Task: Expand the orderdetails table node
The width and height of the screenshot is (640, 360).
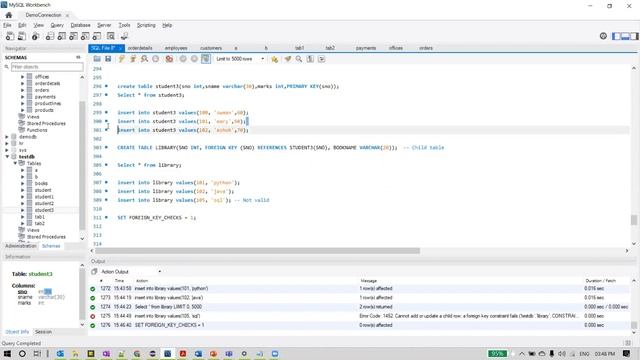Action: click(22, 83)
